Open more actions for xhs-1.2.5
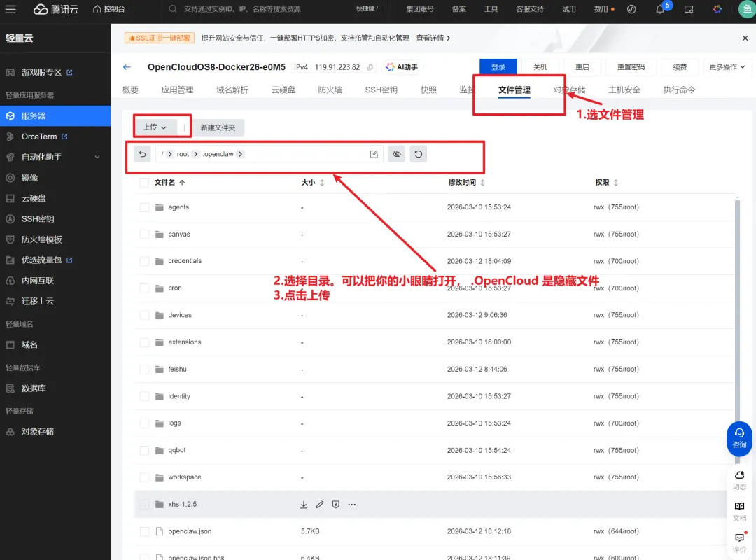 point(352,505)
